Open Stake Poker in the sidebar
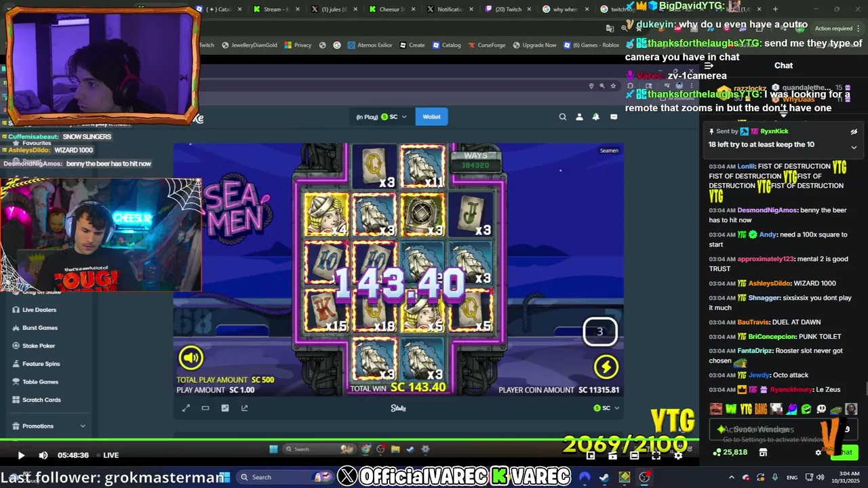 39,346
